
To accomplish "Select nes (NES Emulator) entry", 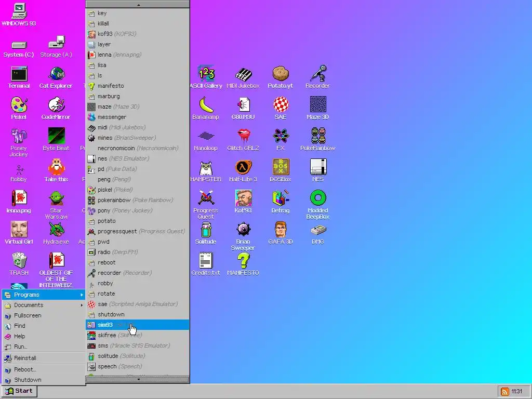I will 137,158.
